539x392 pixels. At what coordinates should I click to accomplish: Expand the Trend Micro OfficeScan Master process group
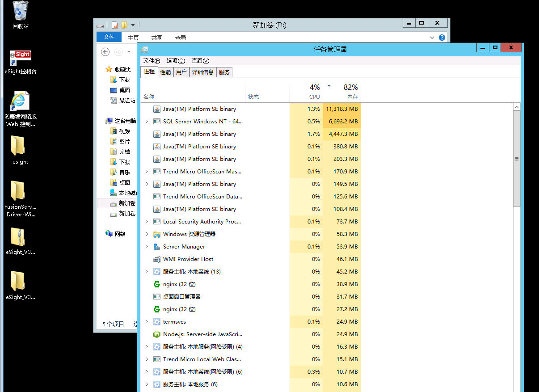[147, 172]
